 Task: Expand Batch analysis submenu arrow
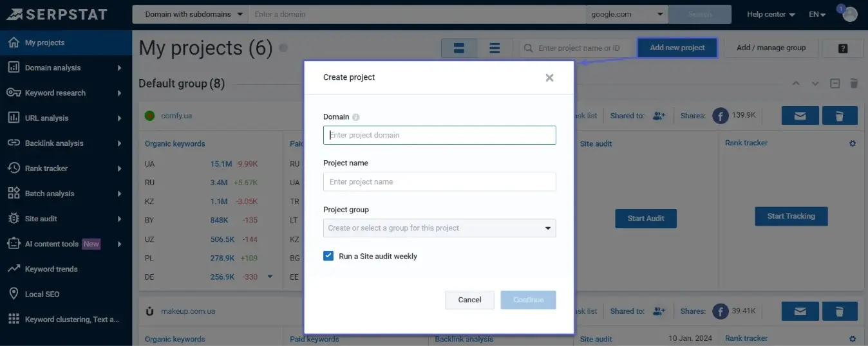coord(120,194)
